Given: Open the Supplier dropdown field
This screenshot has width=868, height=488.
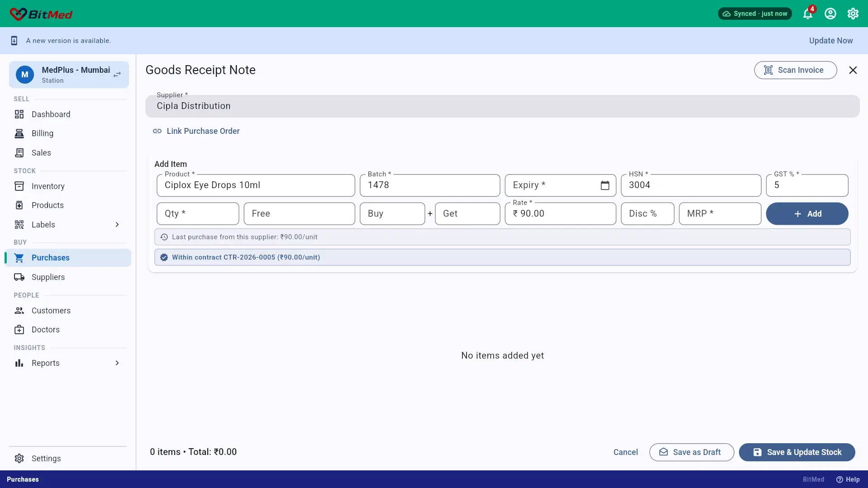Looking at the screenshot, I should (502, 106).
